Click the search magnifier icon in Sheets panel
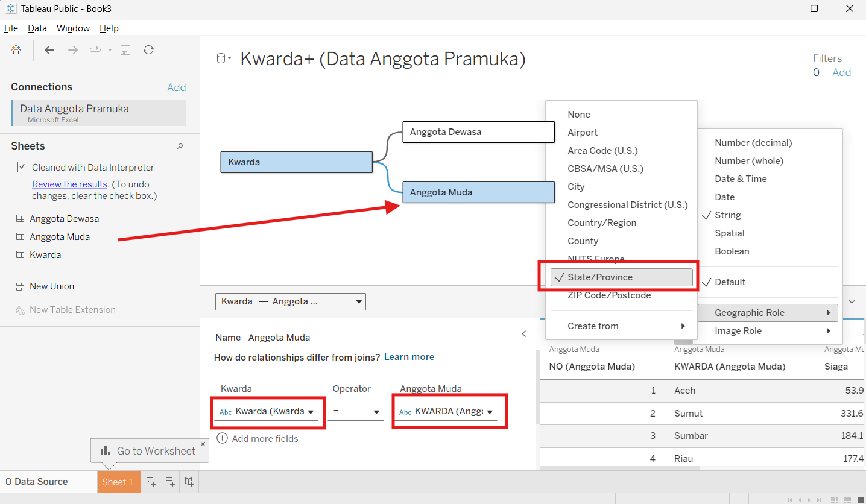This screenshot has height=504, width=866. point(180,146)
